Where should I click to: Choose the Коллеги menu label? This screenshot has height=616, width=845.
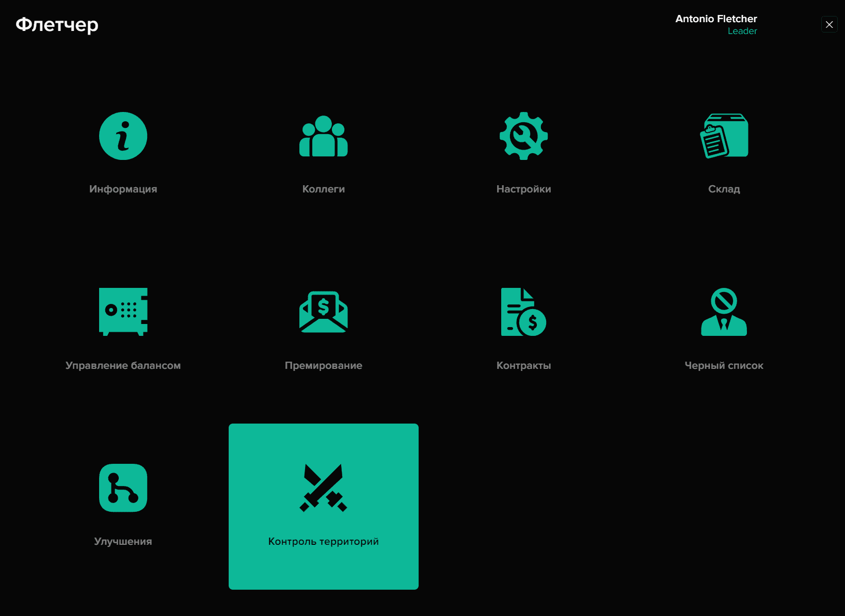[323, 189]
